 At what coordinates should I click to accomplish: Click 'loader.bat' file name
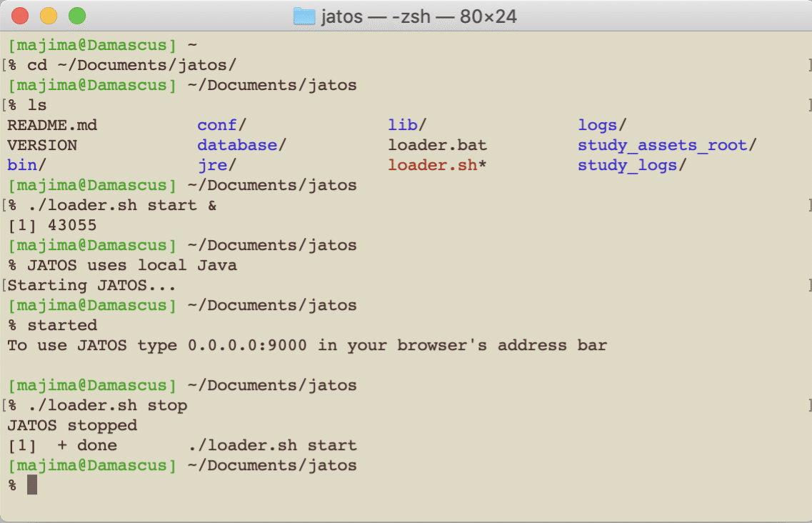tap(438, 145)
